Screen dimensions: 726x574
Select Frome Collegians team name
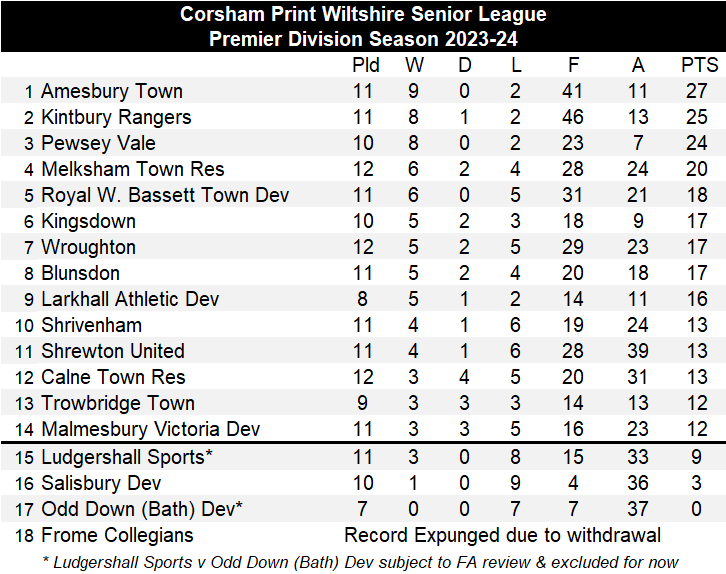[x=117, y=535]
